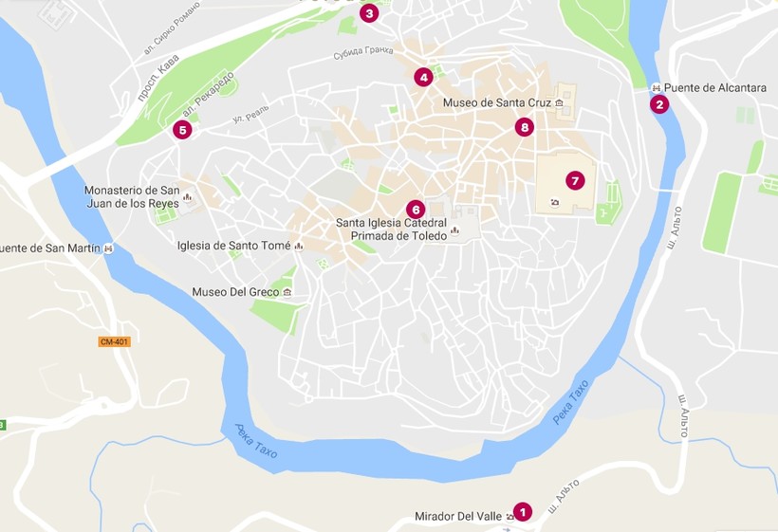
Task: Select numbered marker 4
Action: pos(423,77)
